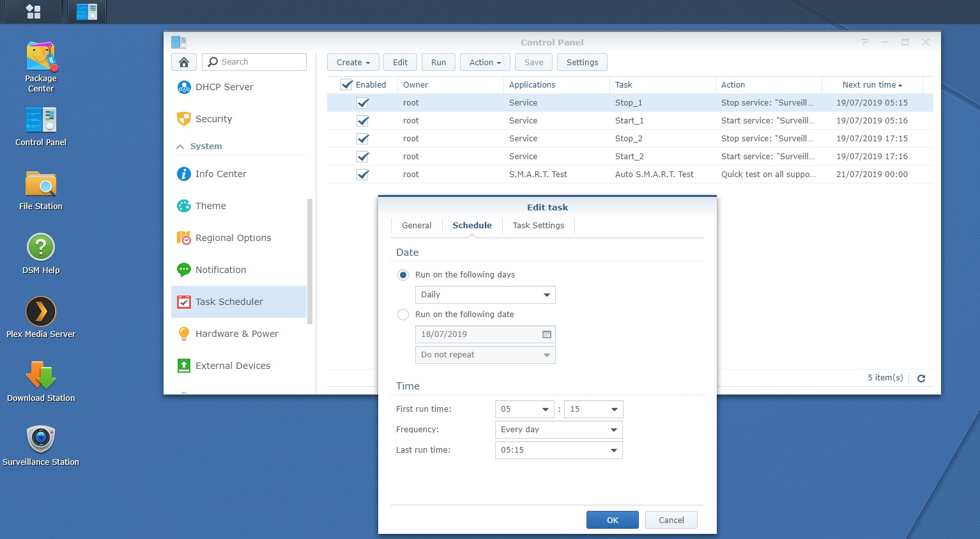This screenshot has width=980, height=539.
Task: Click Hardware & Power bulb icon
Action: pyautogui.click(x=184, y=334)
